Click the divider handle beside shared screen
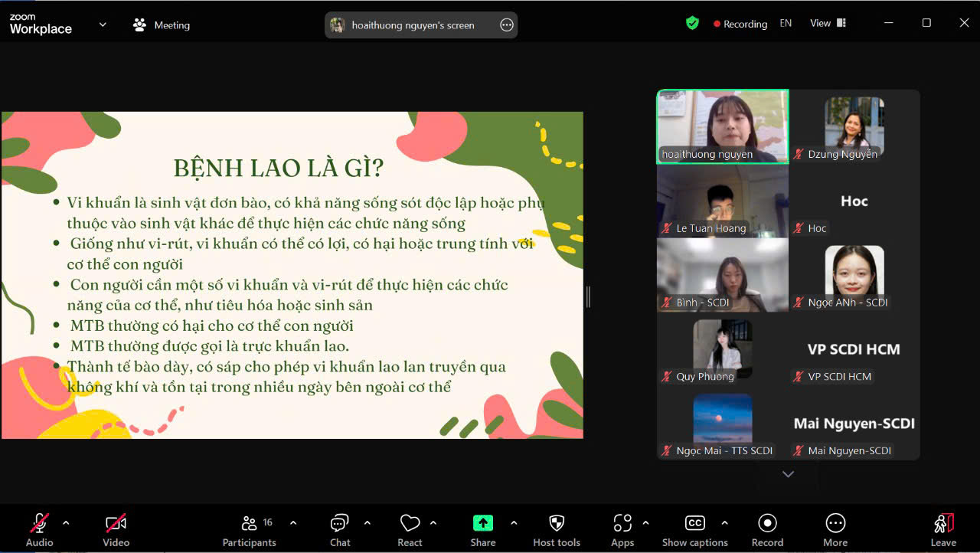 pyautogui.click(x=588, y=296)
